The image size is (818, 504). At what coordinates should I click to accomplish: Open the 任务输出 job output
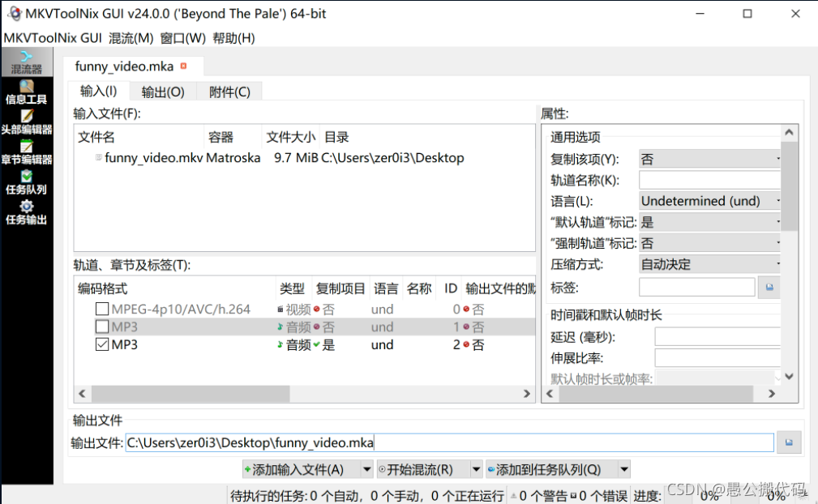click(x=26, y=212)
